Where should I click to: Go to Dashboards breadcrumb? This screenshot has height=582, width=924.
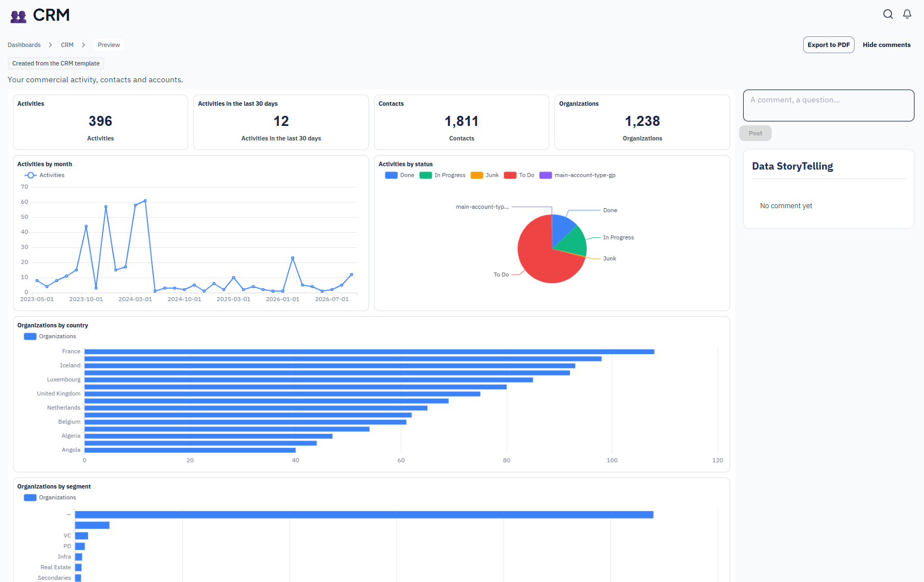(24, 45)
